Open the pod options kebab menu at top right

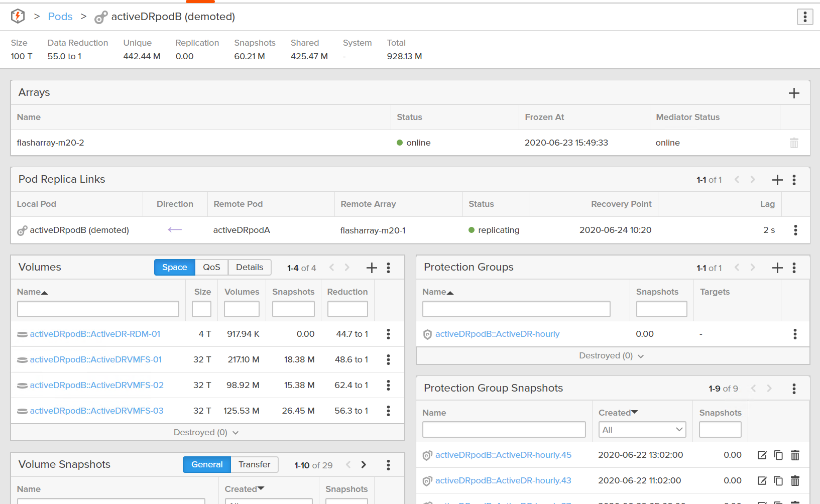click(x=805, y=17)
